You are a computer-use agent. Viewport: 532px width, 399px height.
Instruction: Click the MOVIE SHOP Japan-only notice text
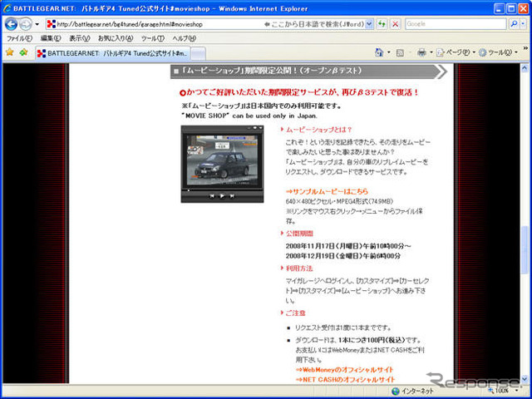pos(249,116)
